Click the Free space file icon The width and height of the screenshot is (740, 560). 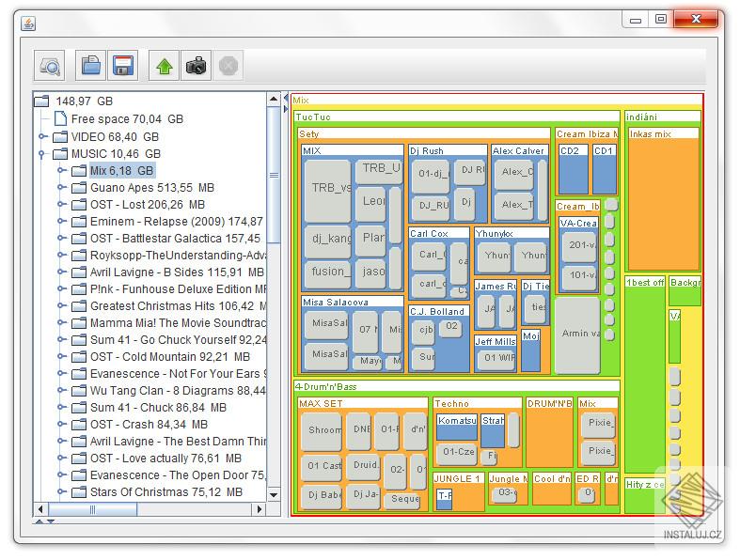pyautogui.click(x=60, y=119)
